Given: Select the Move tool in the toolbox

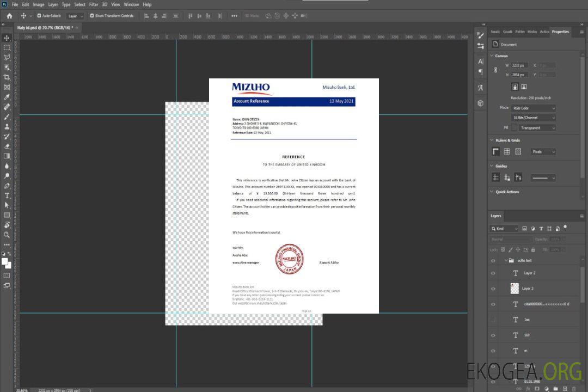Looking at the screenshot, I should (x=7, y=38).
